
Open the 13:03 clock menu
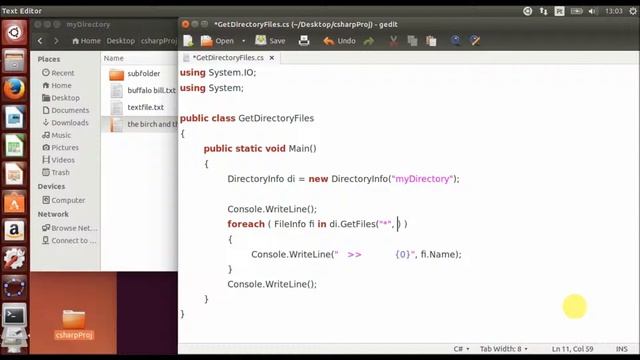click(x=613, y=11)
